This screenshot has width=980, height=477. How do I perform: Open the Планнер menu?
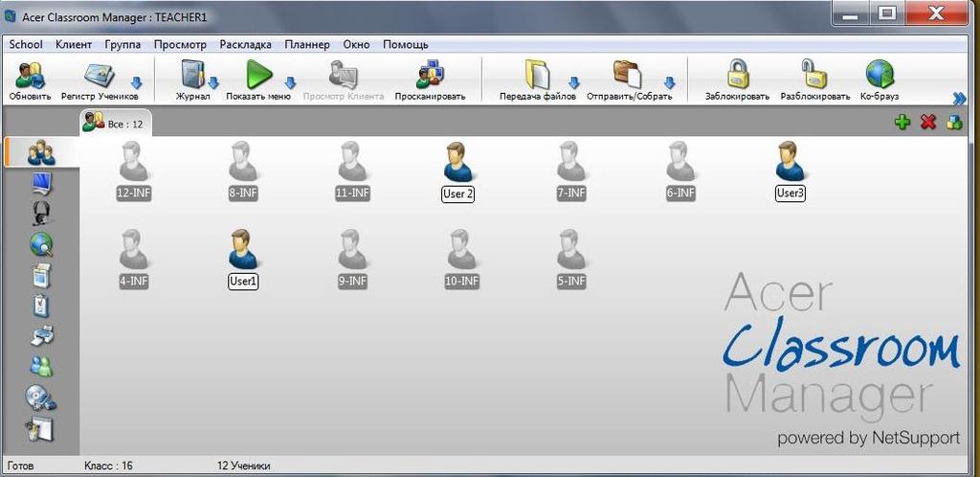[307, 44]
